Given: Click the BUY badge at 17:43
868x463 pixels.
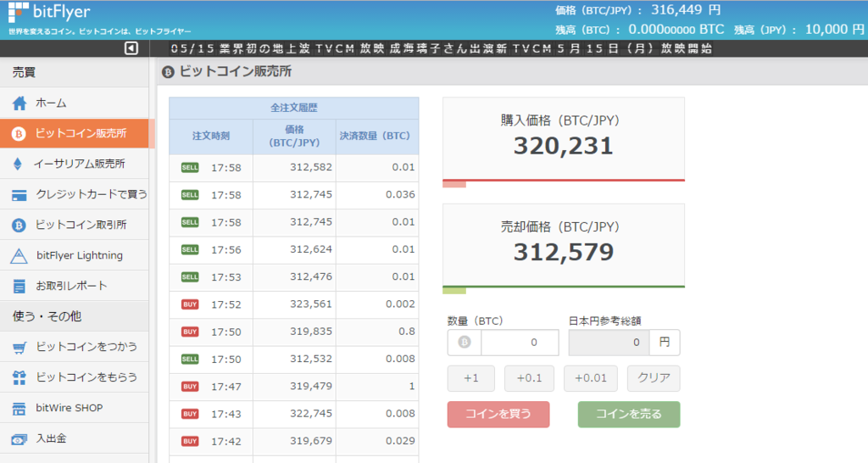Looking at the screenshot, I should (x=190, y=414).
